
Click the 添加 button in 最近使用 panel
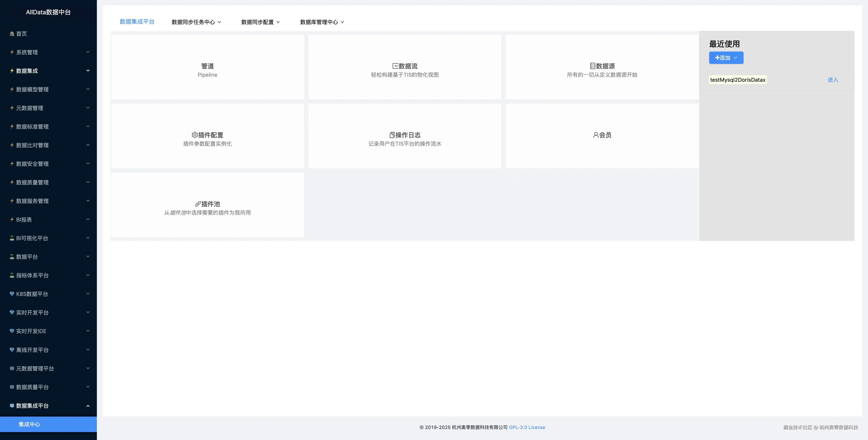tap(726, 58)
